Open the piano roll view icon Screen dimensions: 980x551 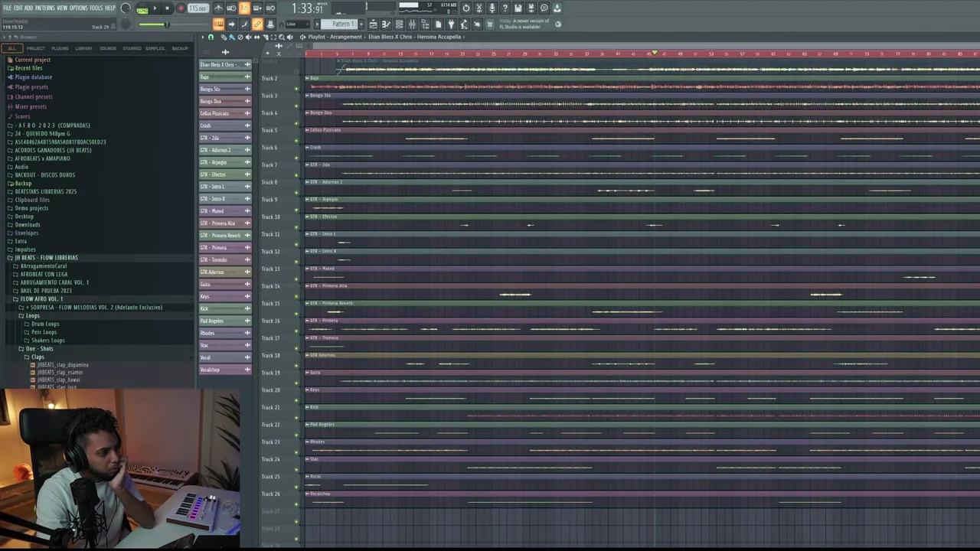point(387,24)
